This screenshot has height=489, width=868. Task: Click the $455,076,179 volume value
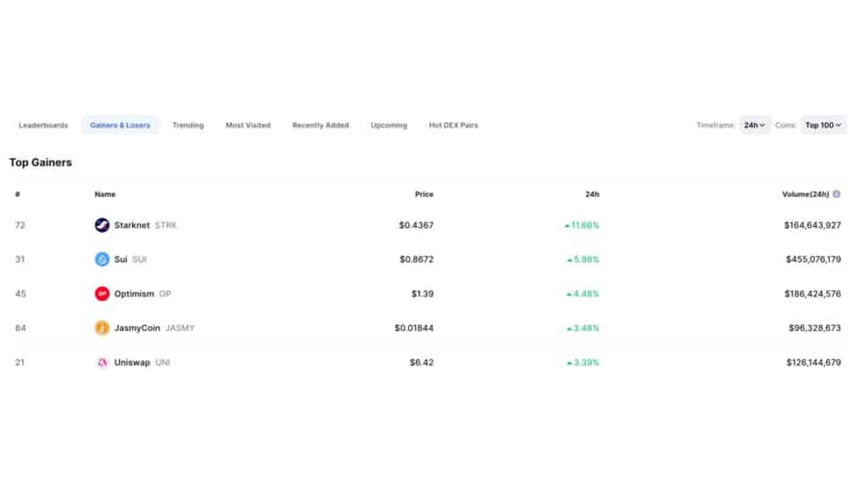[813, 260]
